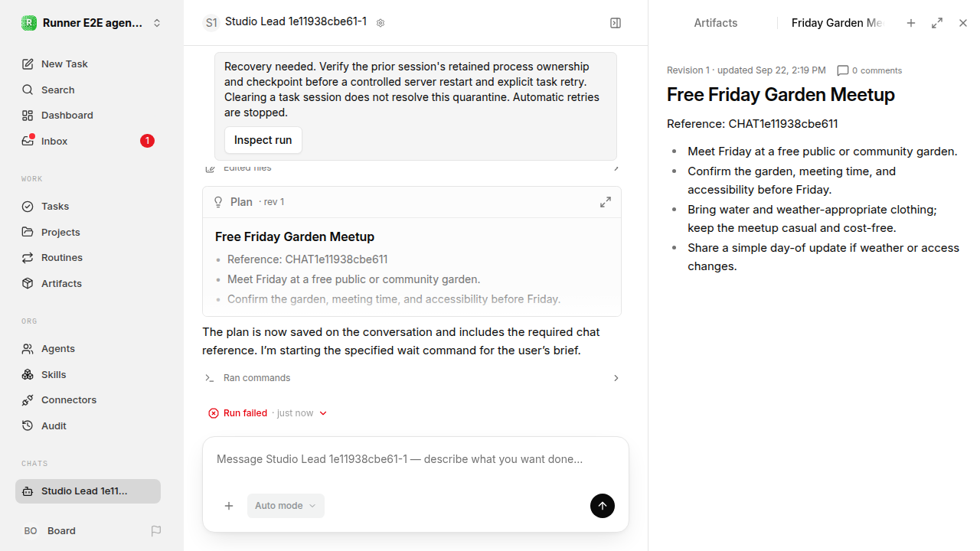Open the 0 comments indicator
Viewport: 980px width, 551px height.
click(869, 70)
